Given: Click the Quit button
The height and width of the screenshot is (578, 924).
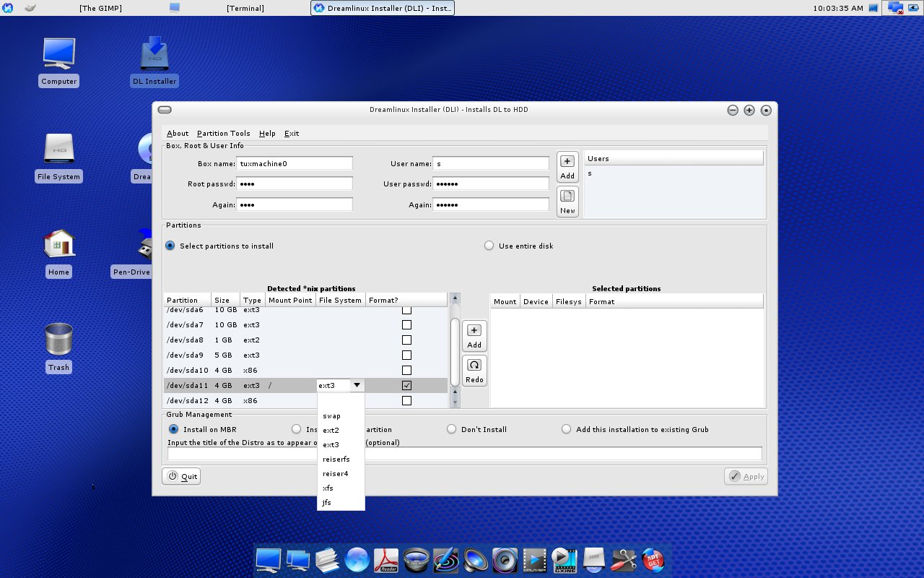Looking at the screenshot, I should (181, 476).
